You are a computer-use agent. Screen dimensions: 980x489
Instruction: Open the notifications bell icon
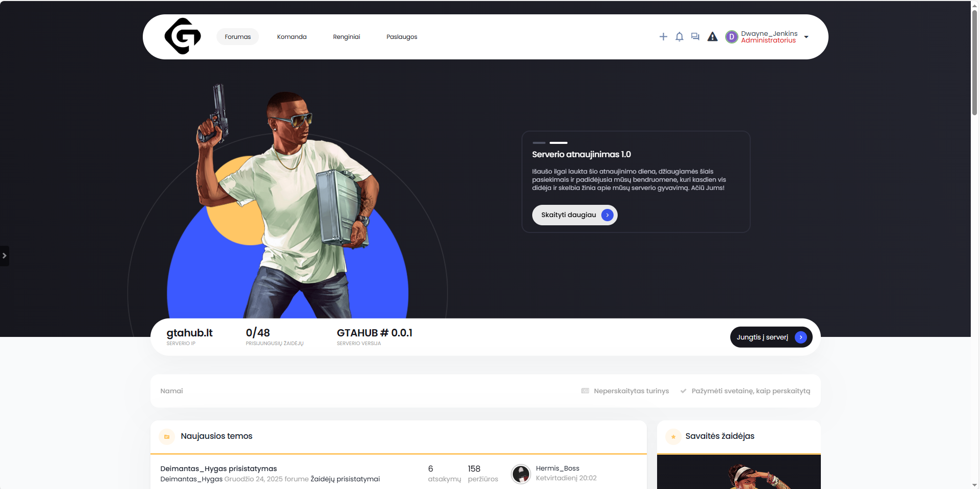(x=680, y=37)
